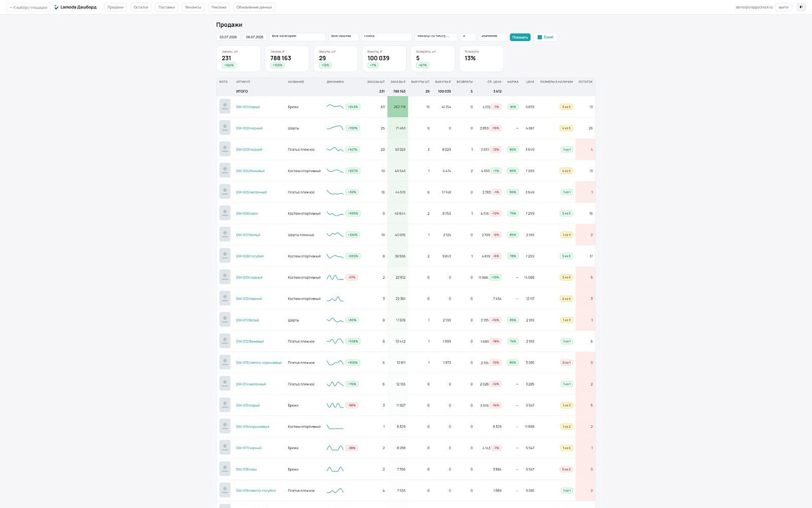The width and height of the screenshot is (812, 508).
Task: Click product photo placeholder for DM-009/чёрный
Action: (224, 277)
